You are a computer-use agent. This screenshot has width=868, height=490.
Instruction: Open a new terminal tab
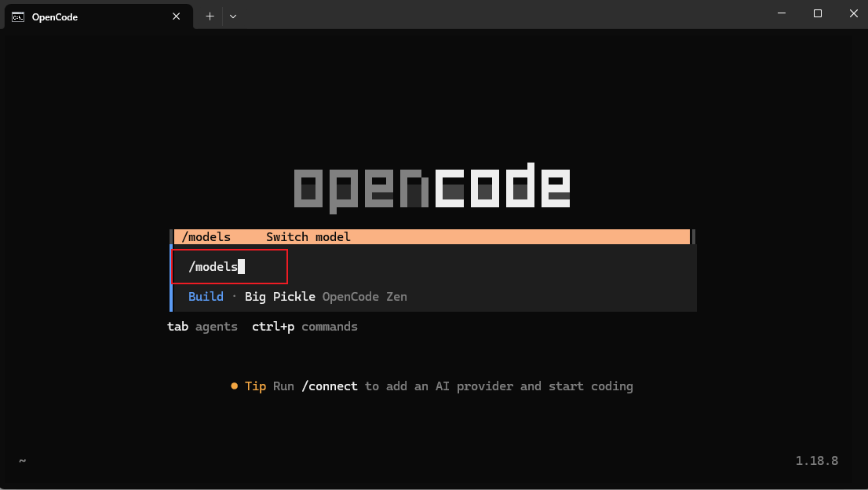tap(210, 16)
